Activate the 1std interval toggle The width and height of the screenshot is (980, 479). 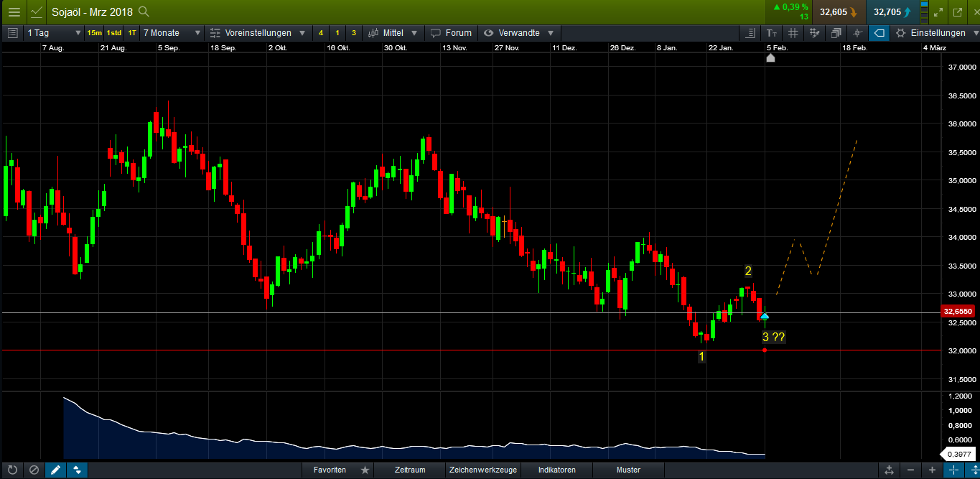click(x=113, y=33)
